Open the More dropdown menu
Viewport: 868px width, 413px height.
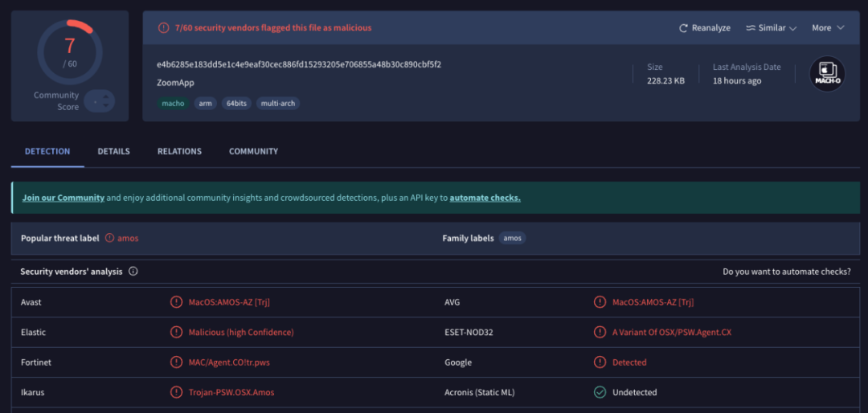click(827, 28)
